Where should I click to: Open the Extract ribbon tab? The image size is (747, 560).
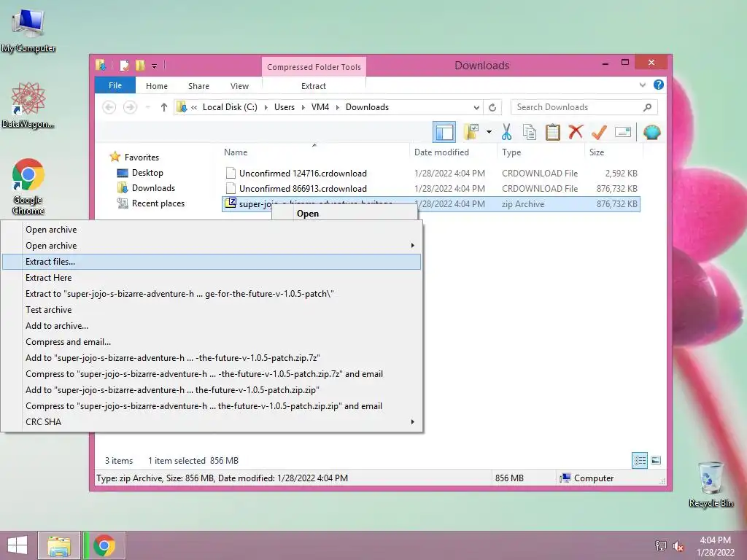click(x=314, y=86)
